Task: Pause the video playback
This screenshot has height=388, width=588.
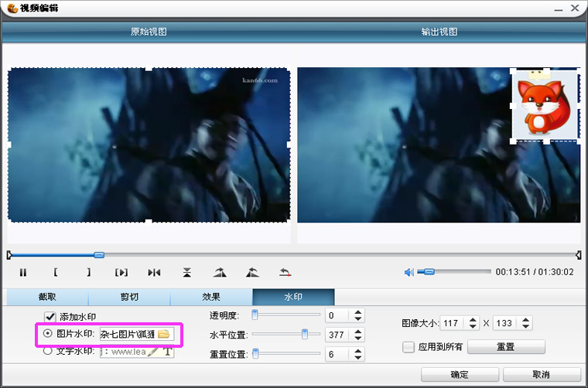Action: point(23,272)
